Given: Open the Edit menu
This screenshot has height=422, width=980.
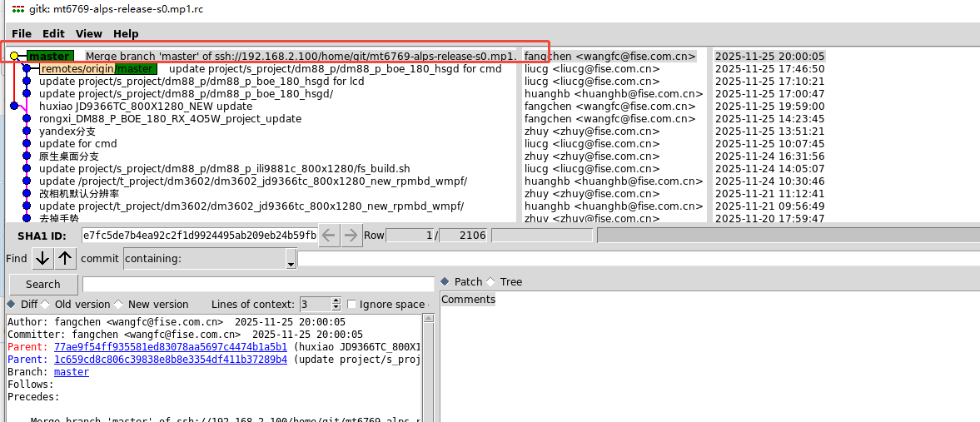Looking at the screenshot, I should pyautogui.click(x=54, y=34).
